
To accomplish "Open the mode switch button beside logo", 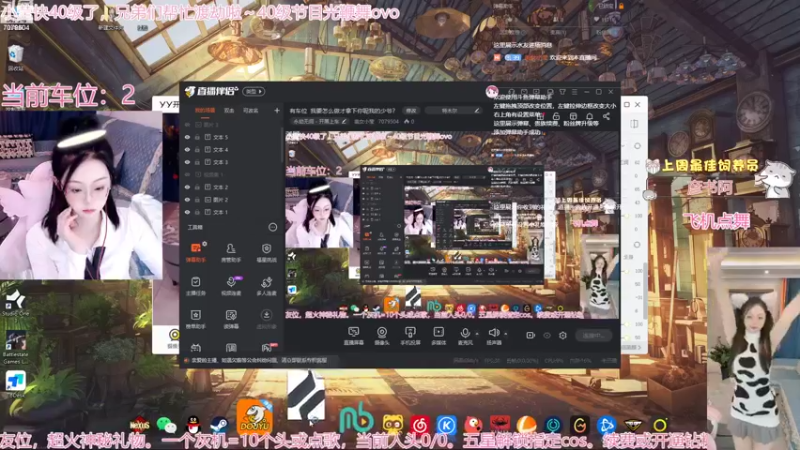I will tap(254, 92).
